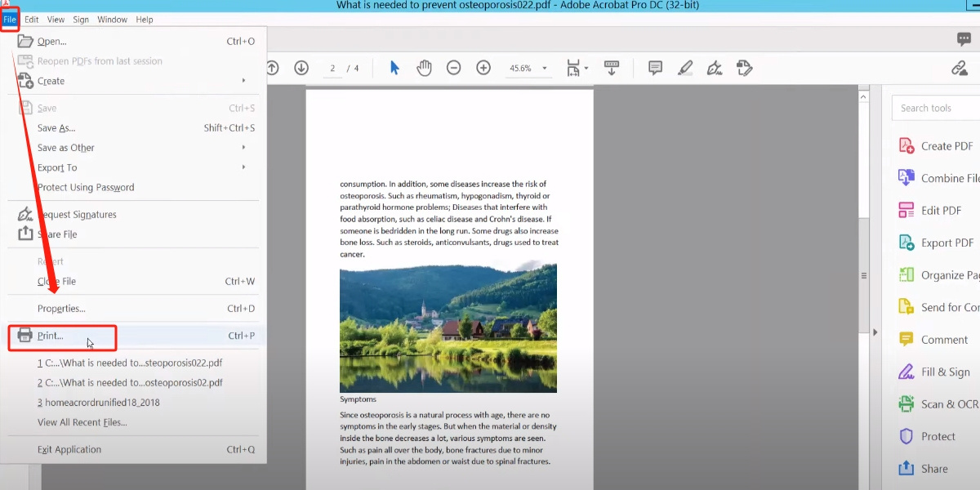
Task: Click the zoom in plus icon
Action: [x=483, y=68]
